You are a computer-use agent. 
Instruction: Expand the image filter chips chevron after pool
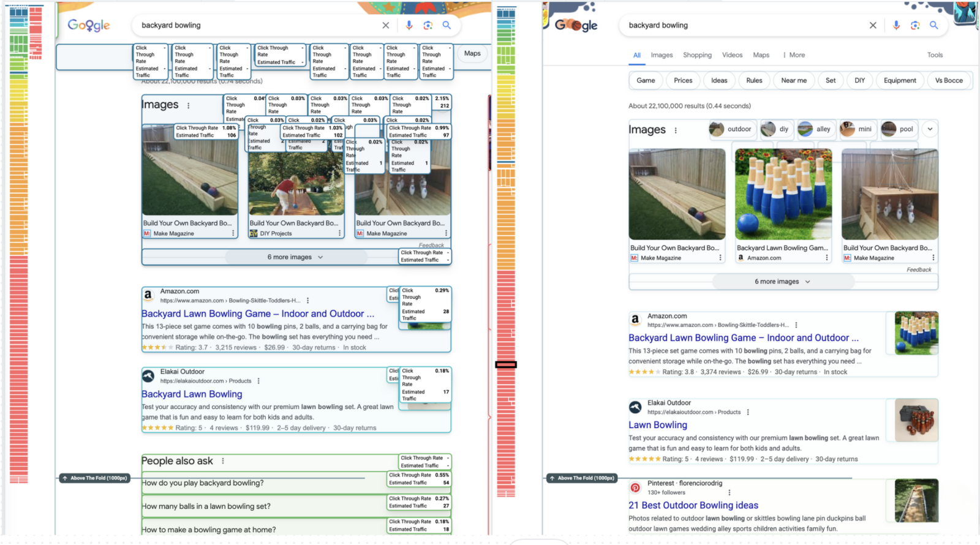coord(930,129)
